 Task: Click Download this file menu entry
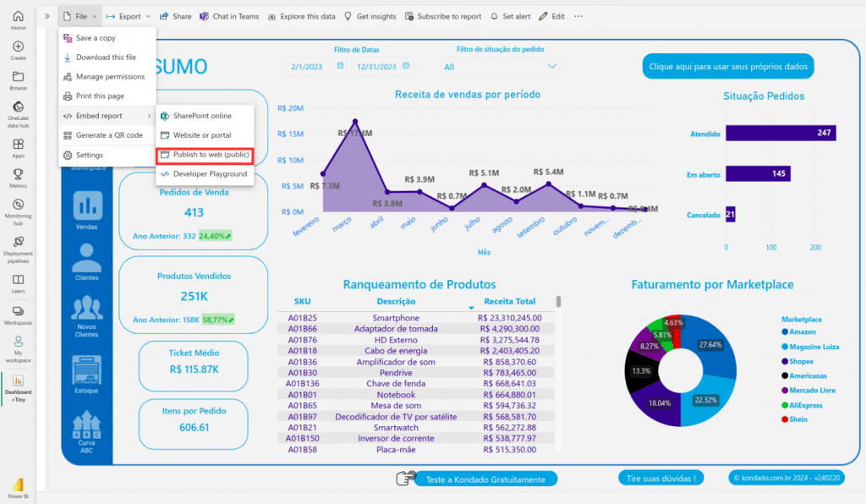[106, 58]
